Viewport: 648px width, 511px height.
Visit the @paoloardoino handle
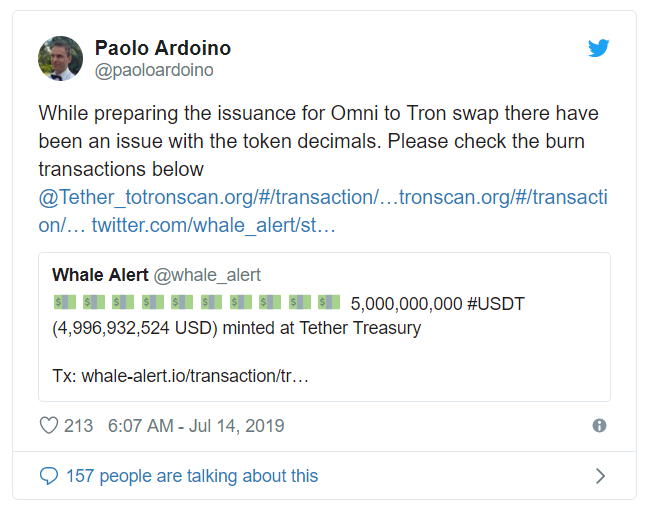(x=154, y=70)
